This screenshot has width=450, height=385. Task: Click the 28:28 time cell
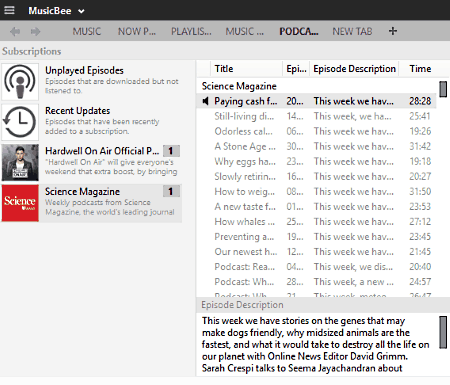coord(420,101)
